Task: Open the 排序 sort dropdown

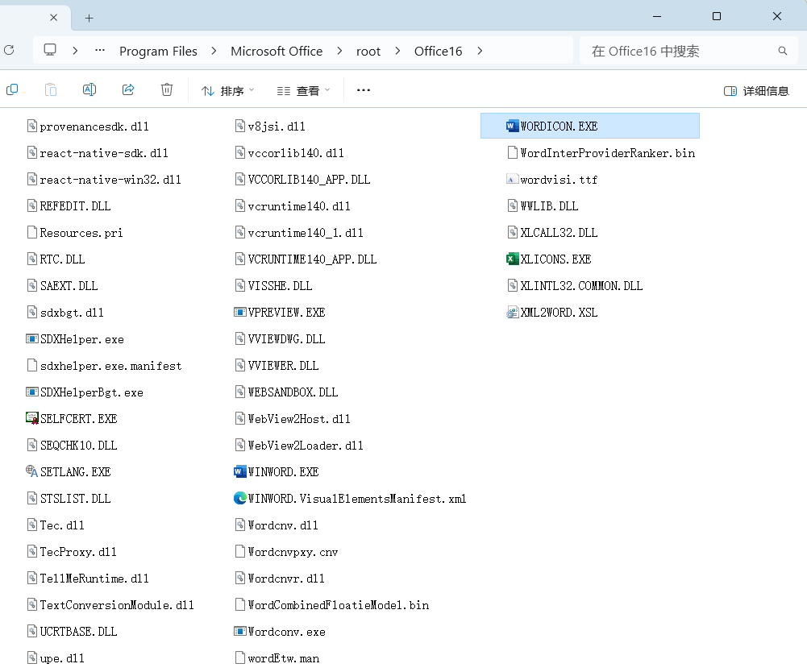Action: (x=227, y=90)
